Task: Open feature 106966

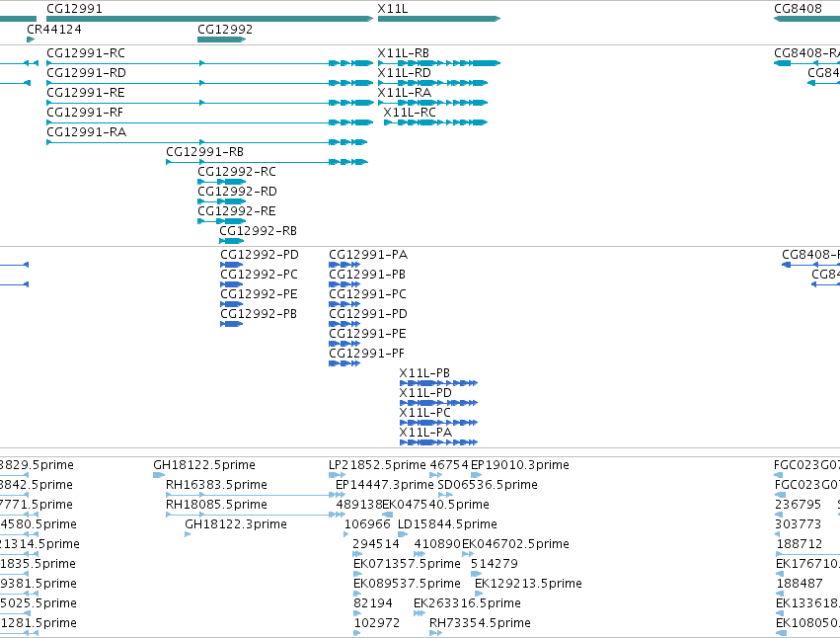Action: 367,524
